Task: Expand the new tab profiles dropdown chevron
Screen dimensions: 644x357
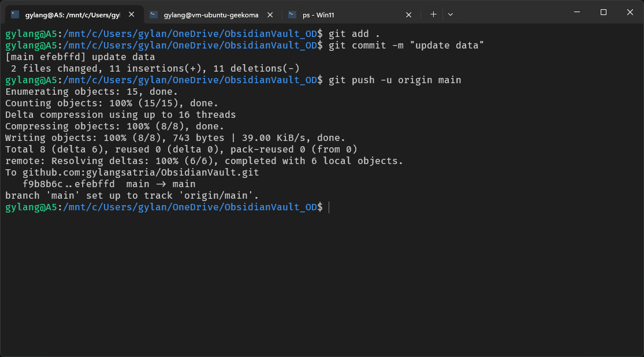Action: (x=451, y=14)
